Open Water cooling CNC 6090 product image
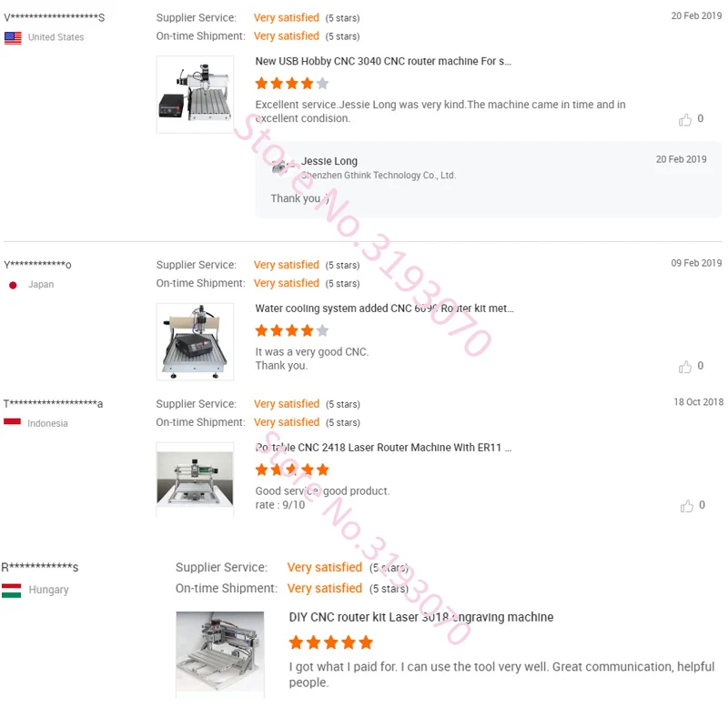728x728 pixels. [195, 342]
